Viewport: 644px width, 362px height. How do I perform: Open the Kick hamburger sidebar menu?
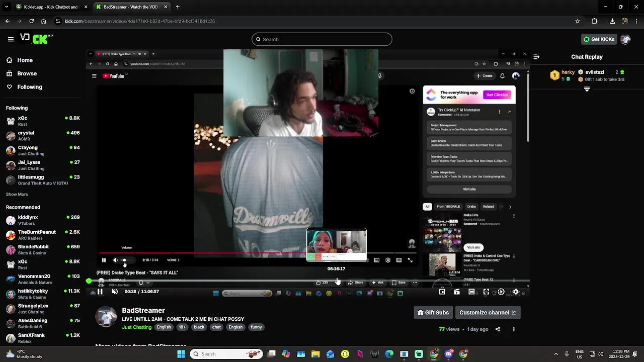tap(11, 39)
